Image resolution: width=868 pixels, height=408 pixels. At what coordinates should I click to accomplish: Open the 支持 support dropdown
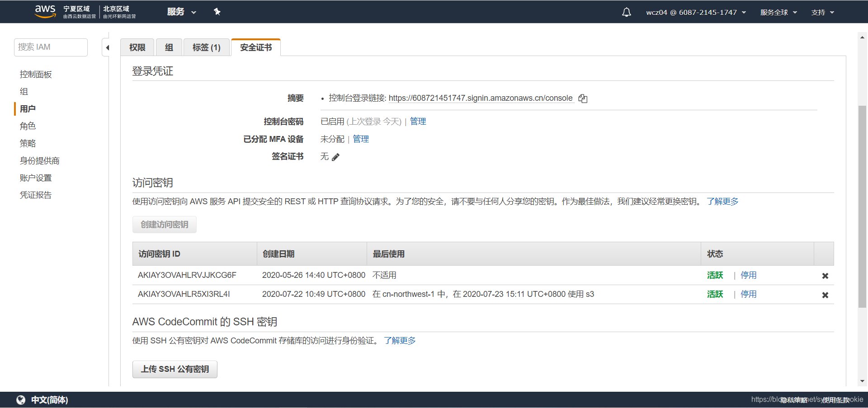pos(822,12)
